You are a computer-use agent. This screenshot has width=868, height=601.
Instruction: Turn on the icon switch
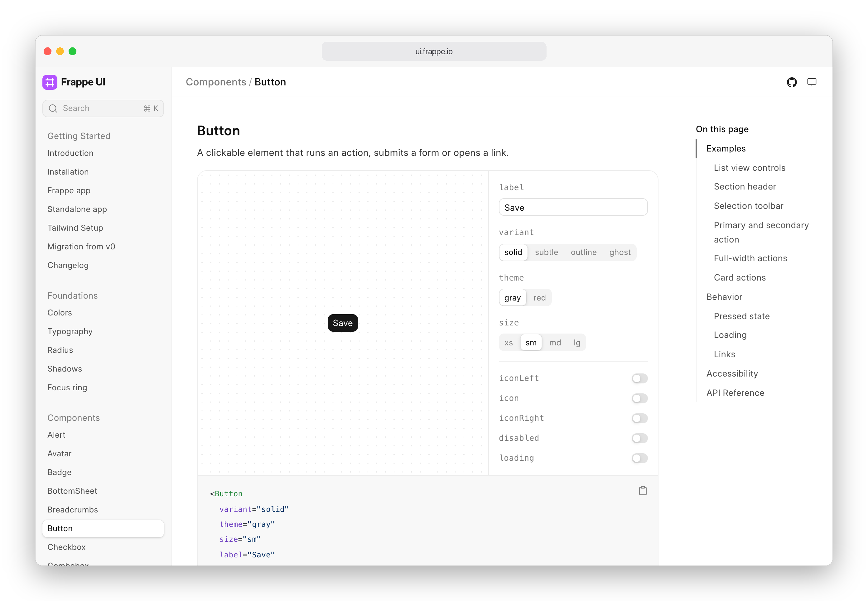639,398
